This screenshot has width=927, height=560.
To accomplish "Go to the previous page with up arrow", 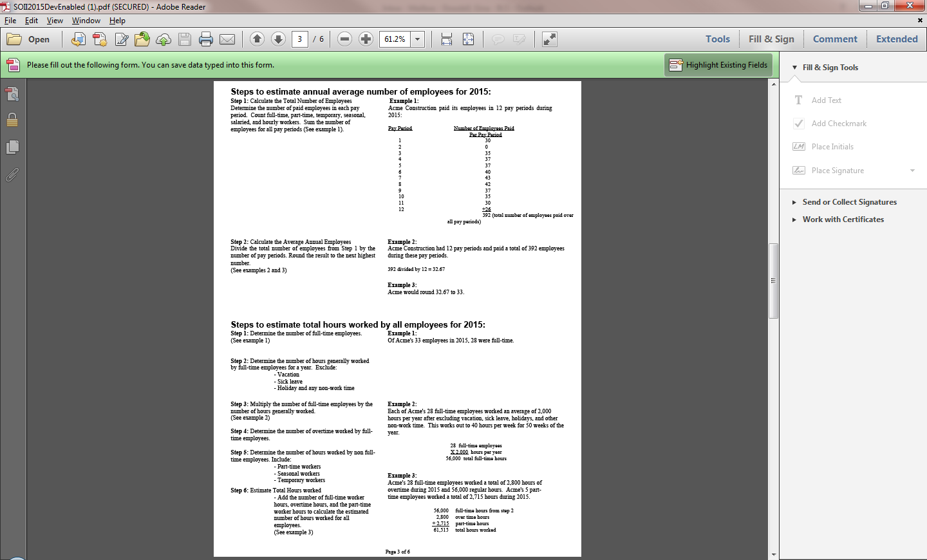I will pos(257,39).
